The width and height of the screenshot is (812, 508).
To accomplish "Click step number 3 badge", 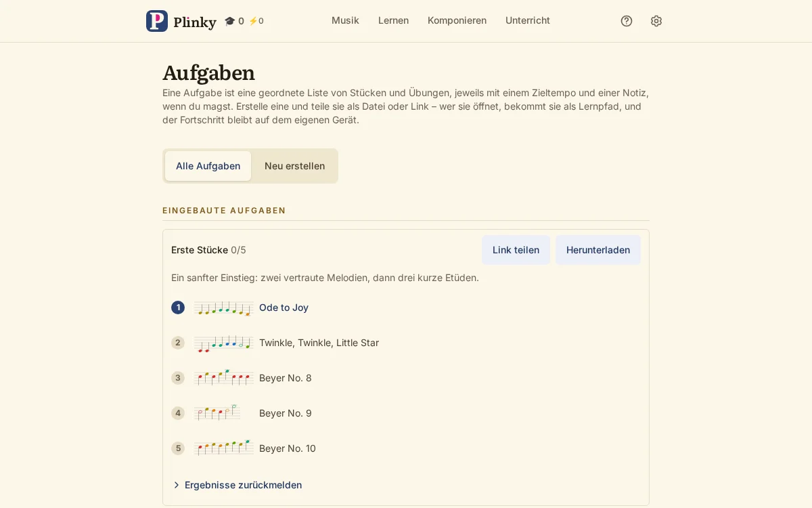I will pyautogui.click(x=178, y=378).
